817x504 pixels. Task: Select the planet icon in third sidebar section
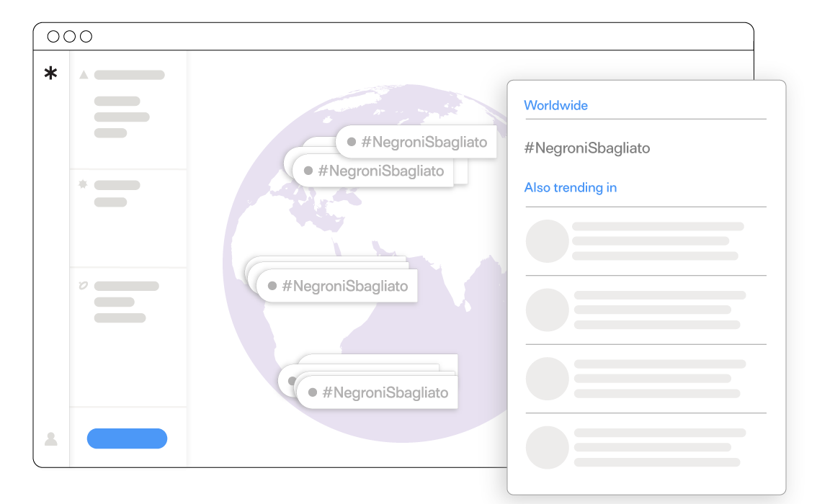click(83, 286)
